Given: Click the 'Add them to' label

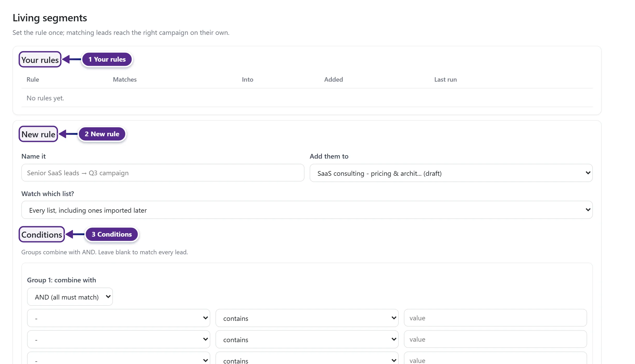Looking at the screenshot, I should [x=329, y=156].
